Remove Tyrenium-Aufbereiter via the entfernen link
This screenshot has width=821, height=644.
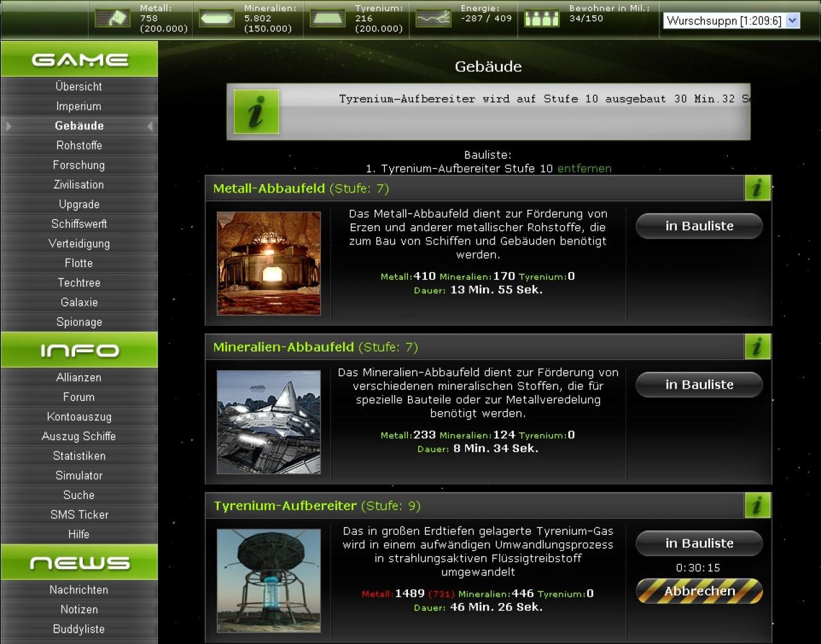pyautogui.click(x=584, y=169)
